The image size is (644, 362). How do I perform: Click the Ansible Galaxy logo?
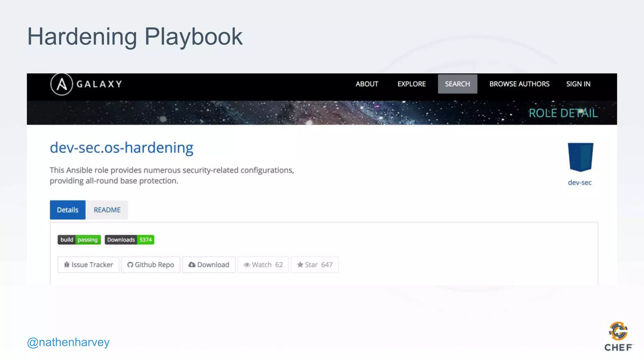point(86,84)
